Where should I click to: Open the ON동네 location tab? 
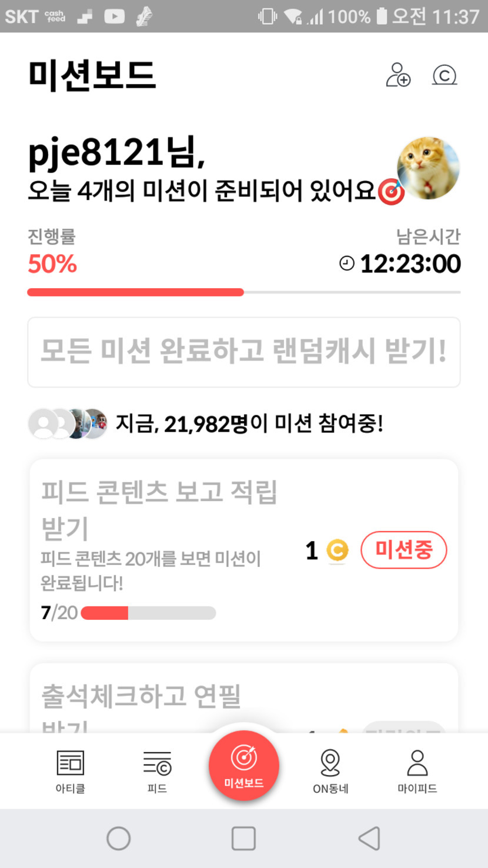coord(330,771)
